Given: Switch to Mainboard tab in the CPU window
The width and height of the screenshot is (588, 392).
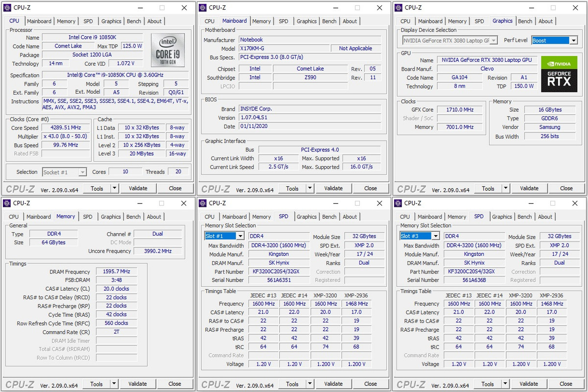Looking at the screenshot, I should [x=39, y=21].
